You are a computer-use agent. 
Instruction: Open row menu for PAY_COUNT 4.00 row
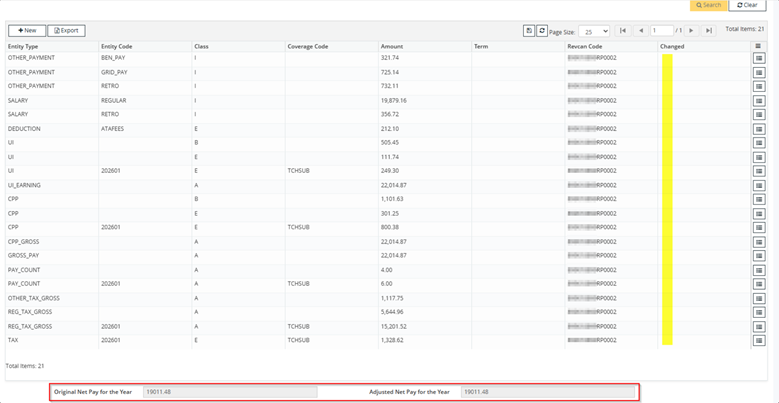point(759,271)
